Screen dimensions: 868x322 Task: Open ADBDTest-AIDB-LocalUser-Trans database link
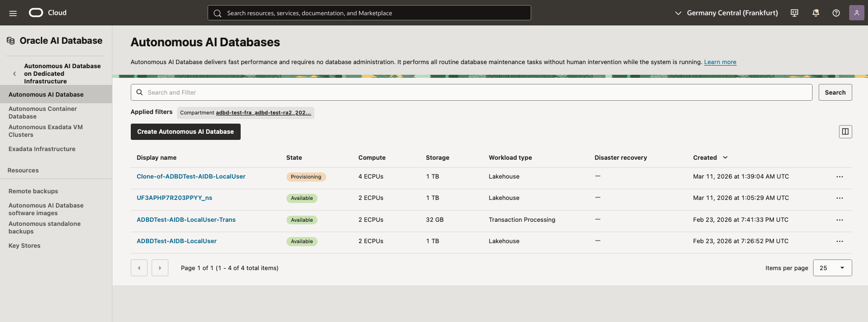[x=186, y=220]
